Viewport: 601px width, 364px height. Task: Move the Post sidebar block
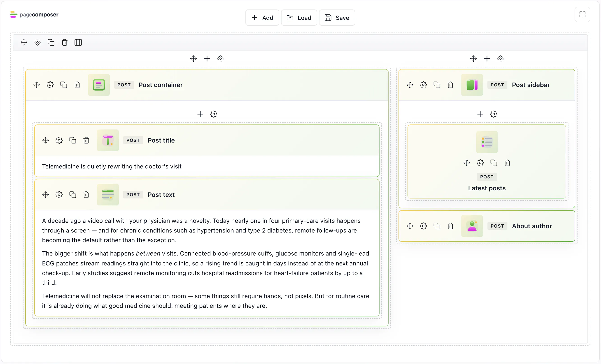pos(410,85)
